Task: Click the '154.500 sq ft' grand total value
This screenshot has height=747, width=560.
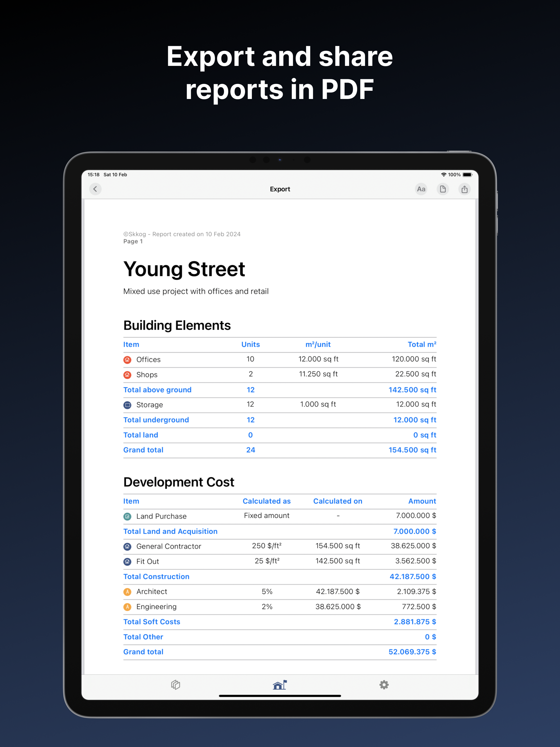Action: (x=412, y=450)
